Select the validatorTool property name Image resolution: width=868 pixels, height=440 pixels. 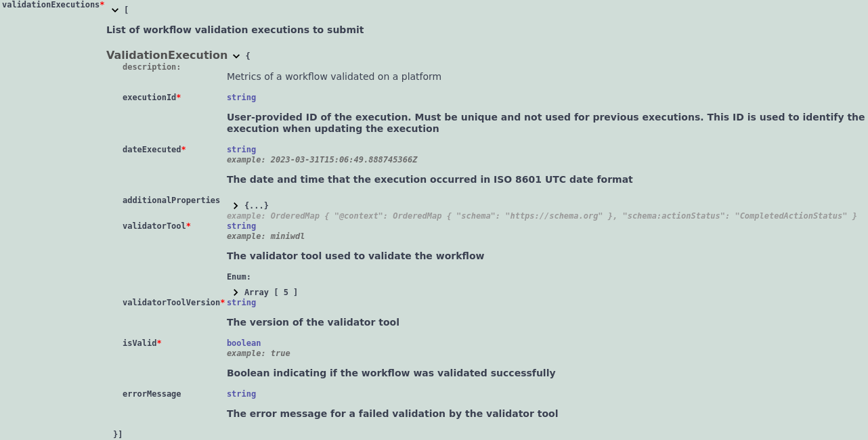coord(149,225)
